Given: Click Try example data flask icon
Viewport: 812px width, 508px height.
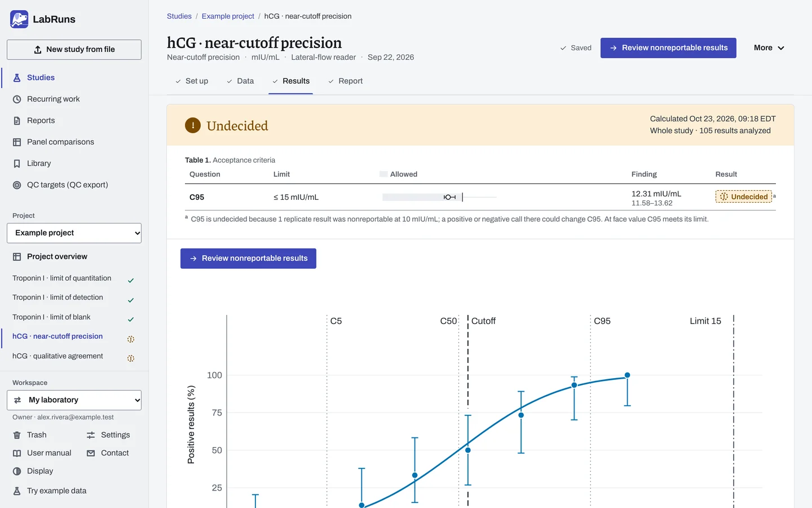Looking at the screenshot, I should point(17,491).
